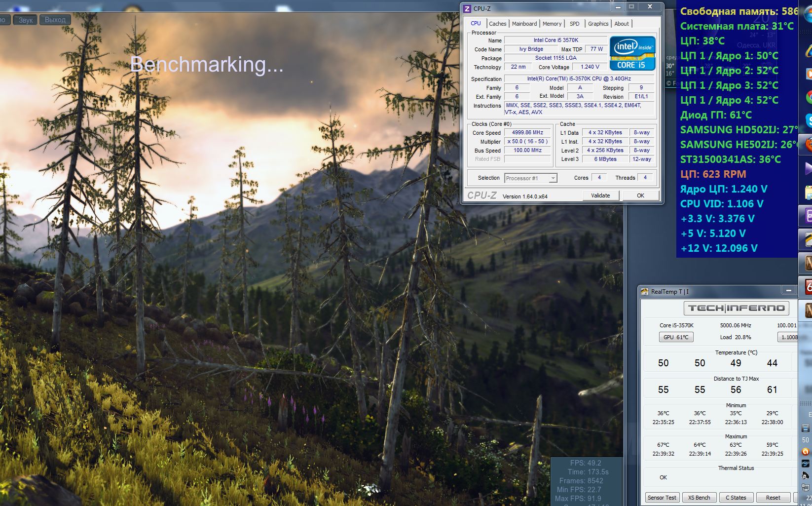
Task: Select the CPU tab in CPU-Z
Action: tap(476, 23)
